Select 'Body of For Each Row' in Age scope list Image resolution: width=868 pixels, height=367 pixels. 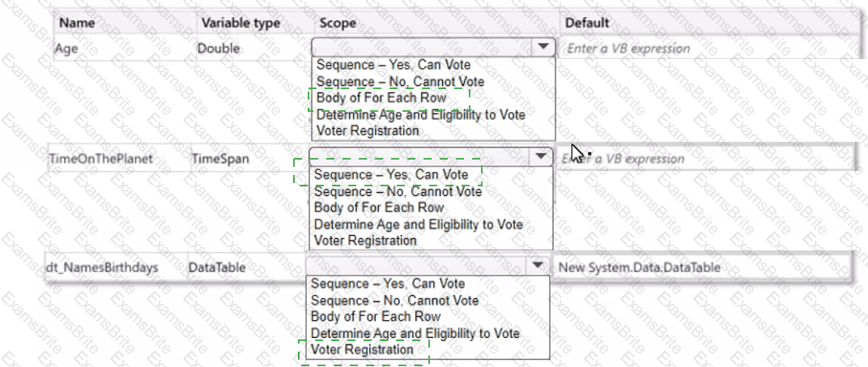point(381,98)
